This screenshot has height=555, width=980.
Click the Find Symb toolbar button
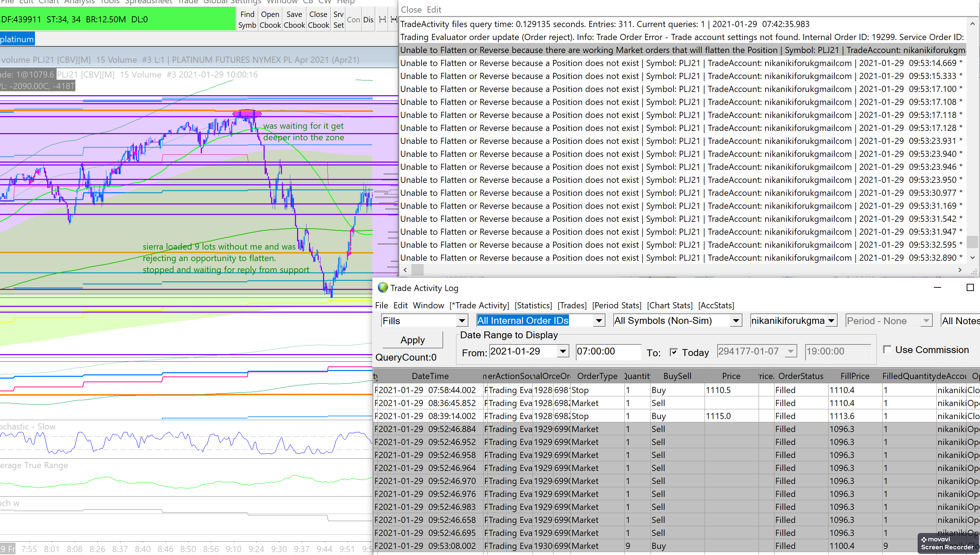(247, 19)
